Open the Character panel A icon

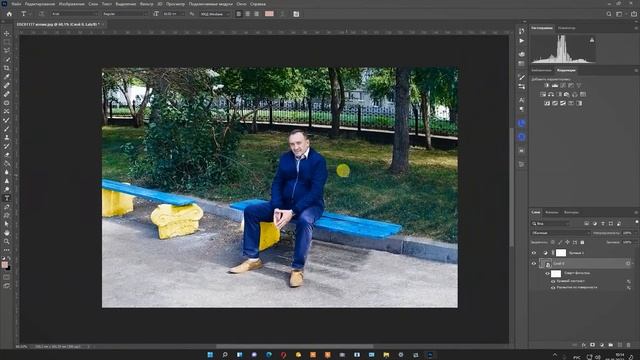[522, 100]
